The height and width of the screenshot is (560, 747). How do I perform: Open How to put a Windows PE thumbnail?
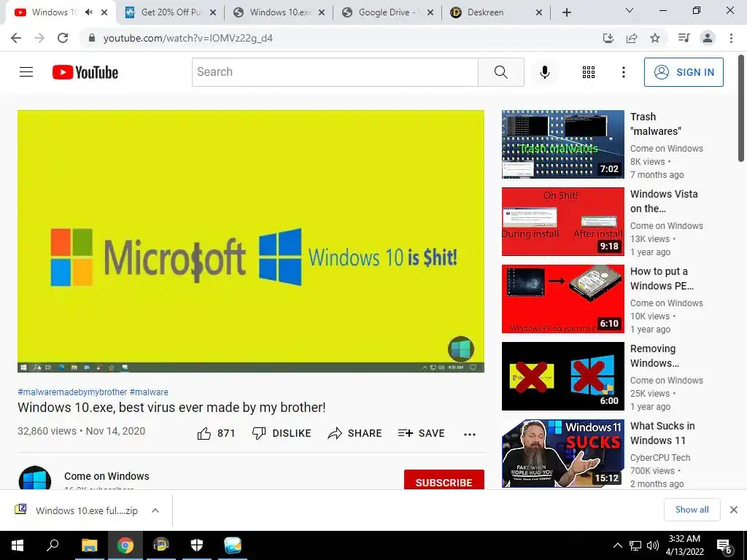pos(562,299)
